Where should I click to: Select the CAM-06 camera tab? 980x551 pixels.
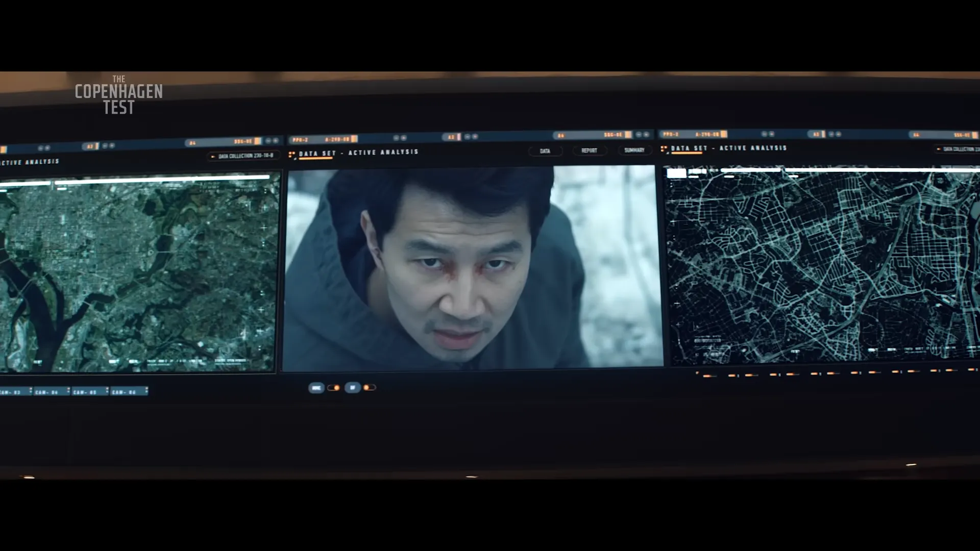pyautogui.click(x=124, y=392)
